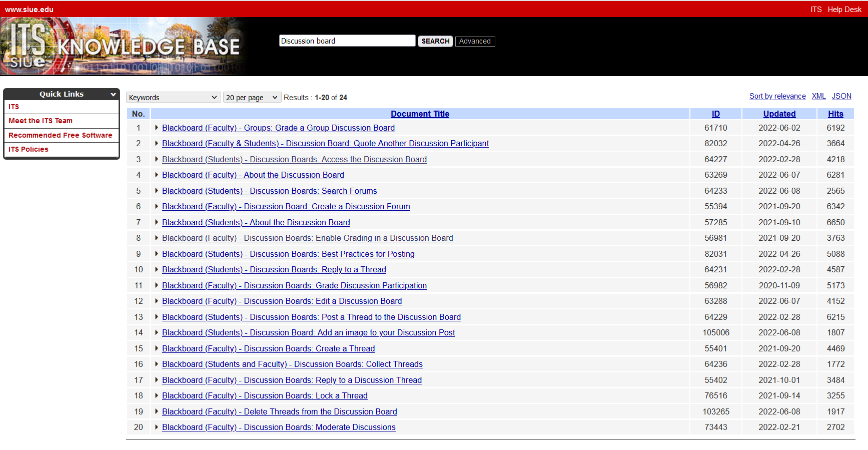Expand the triangle beside About the Discussion Board (Faculty)
This screenshot has width=868, height=450.
click(157, 175)
